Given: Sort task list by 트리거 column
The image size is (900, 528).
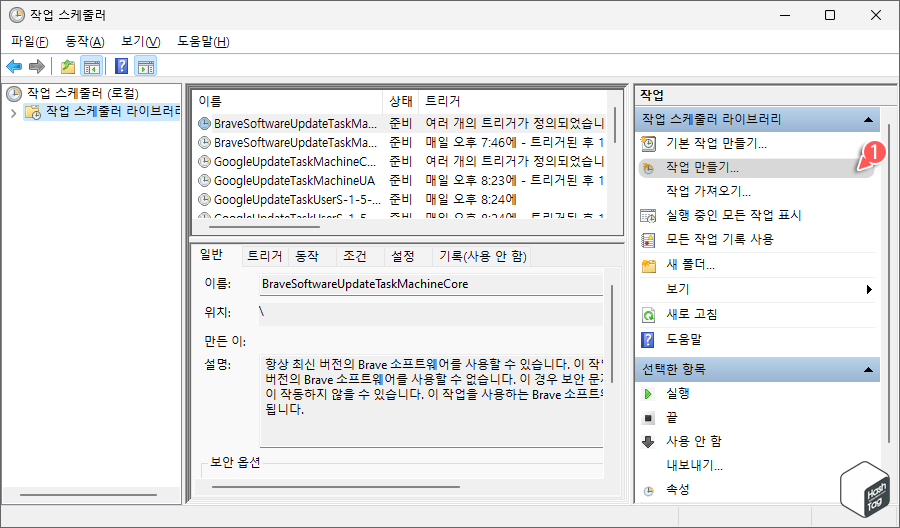Looking at the screenshot, I should tap(513, 102).
